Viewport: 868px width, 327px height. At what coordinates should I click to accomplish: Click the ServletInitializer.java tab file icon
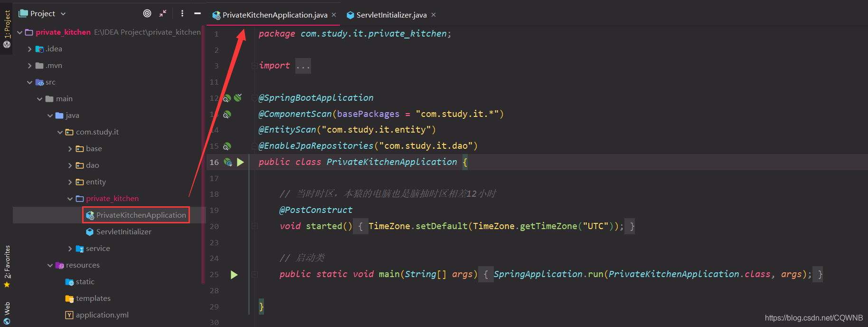tap(350, 15)
